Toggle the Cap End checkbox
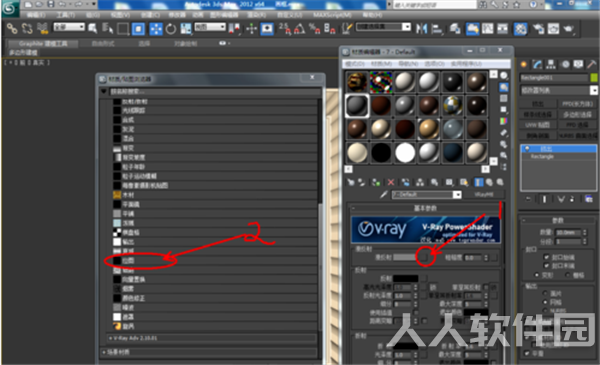 [x=546, y=266]
